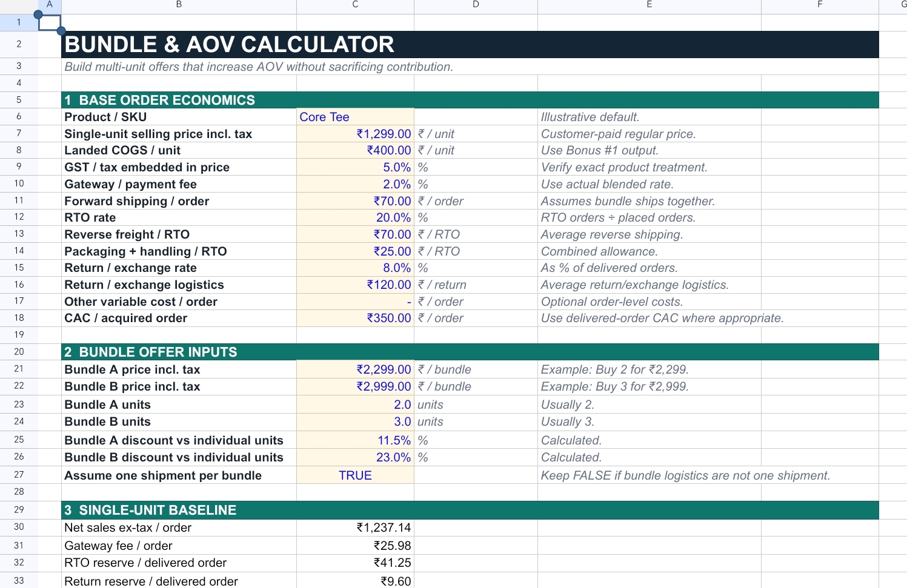Click the ₹1,299.00 single-unit selling price value
907x588 pixels.
pyautogui.click(x=384, y=134)
